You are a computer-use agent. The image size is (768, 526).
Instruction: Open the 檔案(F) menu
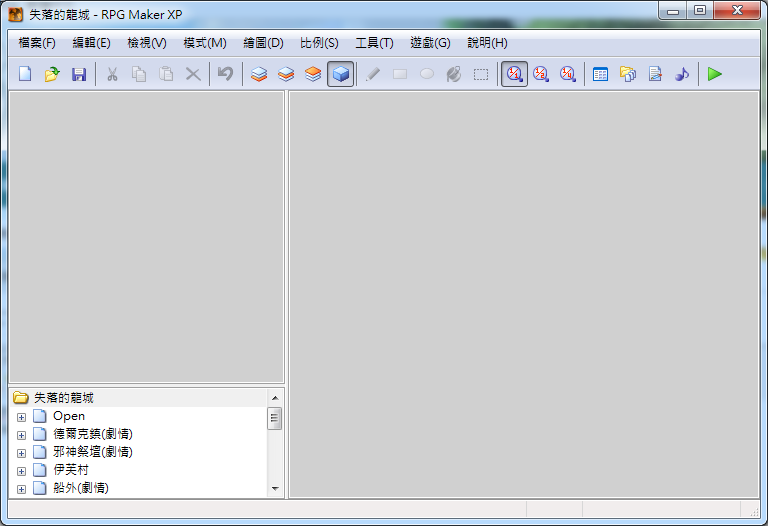click(37, 43)
